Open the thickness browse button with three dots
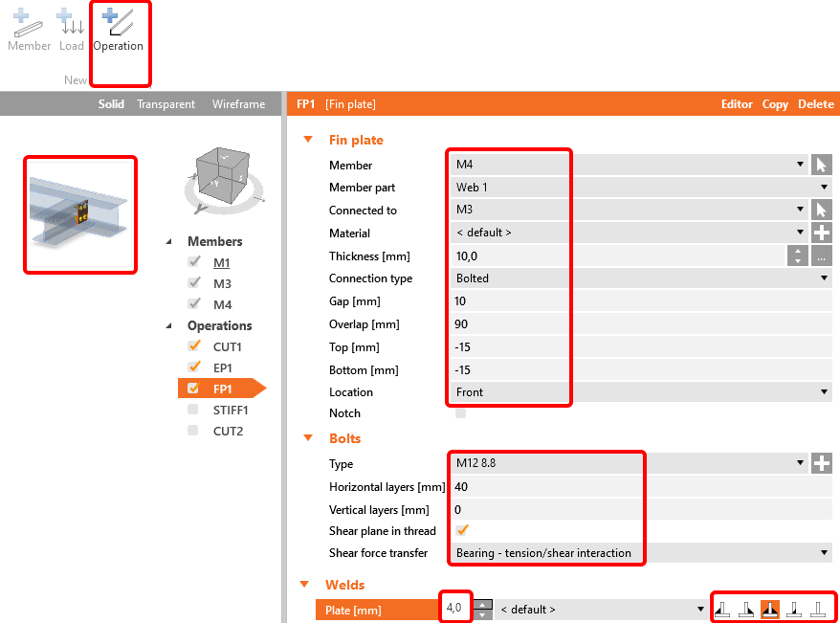This screenshot has width=840, height=623. click(821, 256)
